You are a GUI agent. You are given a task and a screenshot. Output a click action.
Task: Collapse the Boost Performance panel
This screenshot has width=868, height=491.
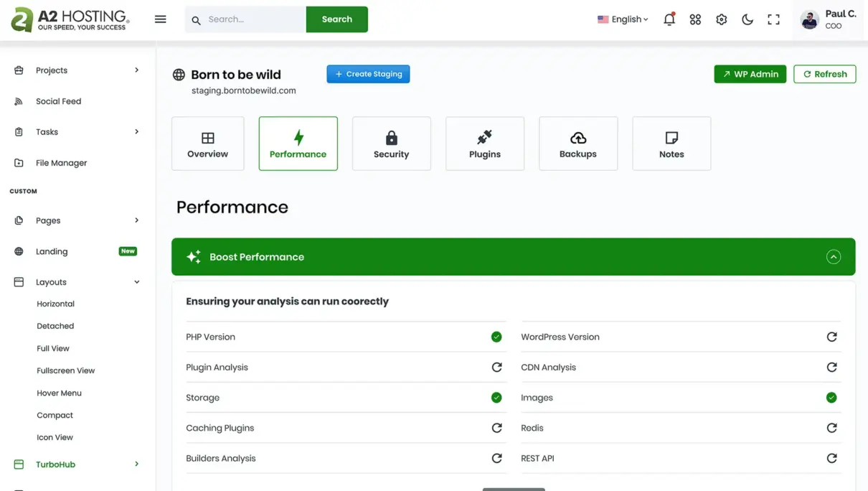(833, 257)
